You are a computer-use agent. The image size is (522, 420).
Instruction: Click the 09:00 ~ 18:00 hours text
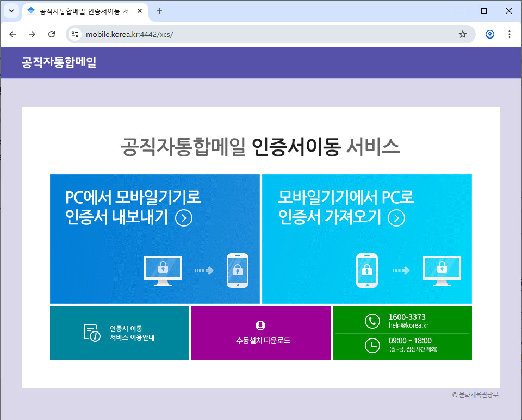click(x=410, y=341)
